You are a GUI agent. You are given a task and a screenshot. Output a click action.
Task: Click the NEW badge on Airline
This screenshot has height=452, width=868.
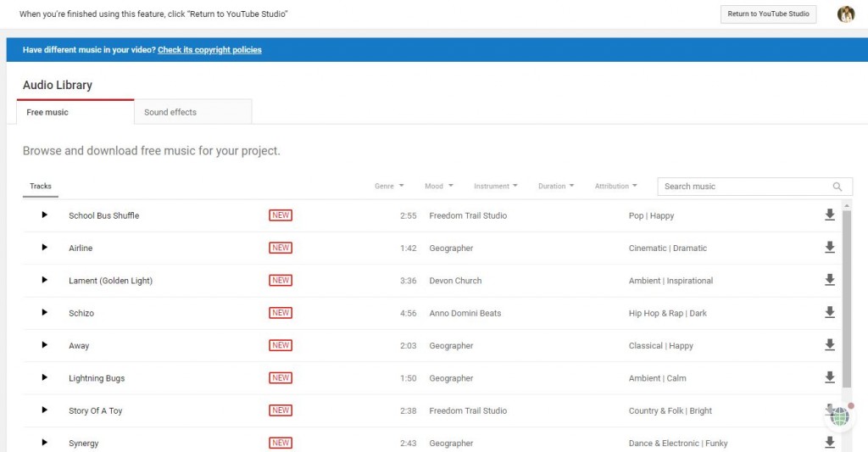[x=281, y=248]
